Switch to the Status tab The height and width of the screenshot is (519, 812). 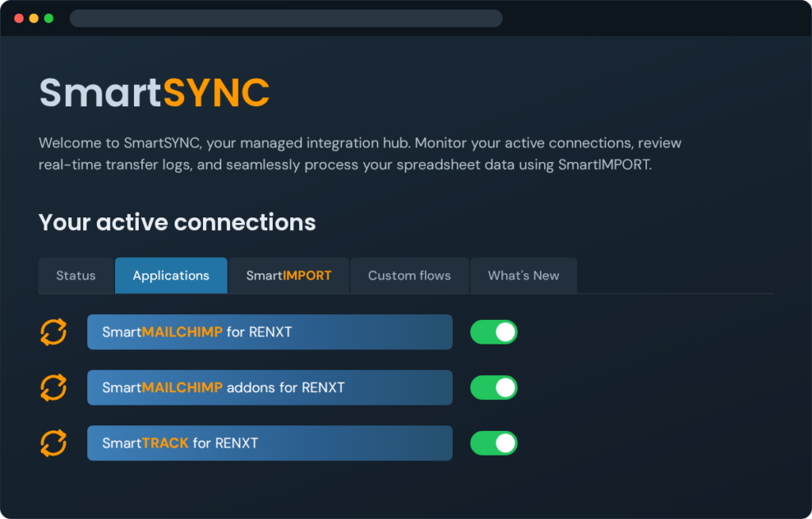pos(75,275)
